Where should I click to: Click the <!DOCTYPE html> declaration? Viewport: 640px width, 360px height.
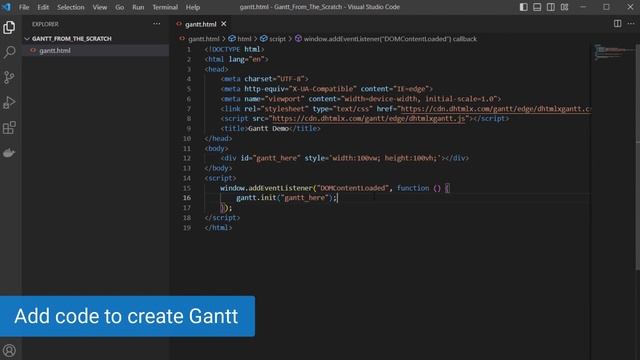(x=234, y=49)
